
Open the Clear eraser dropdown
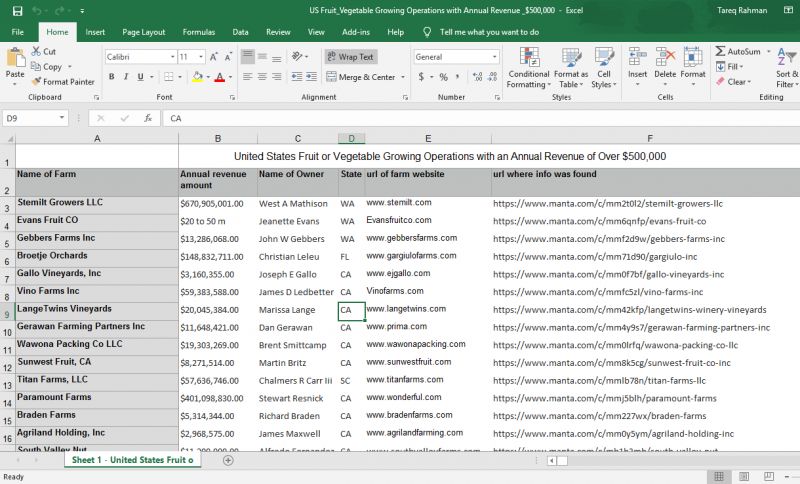tap(733, 82)
